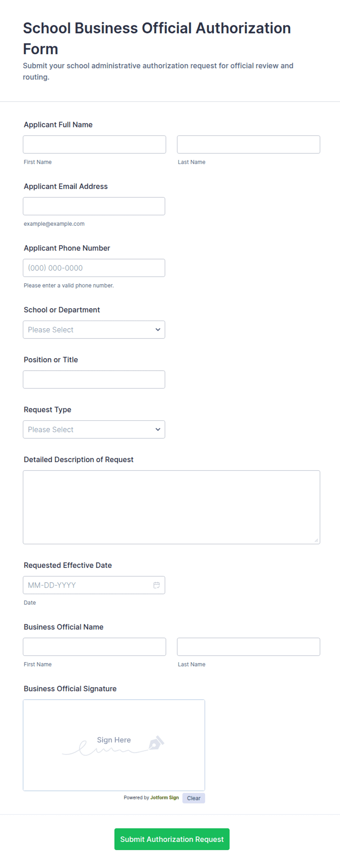The height and width of the screenshot is (868, 340).
Task: Click the pen icon in signature pad
Action: 156,743
